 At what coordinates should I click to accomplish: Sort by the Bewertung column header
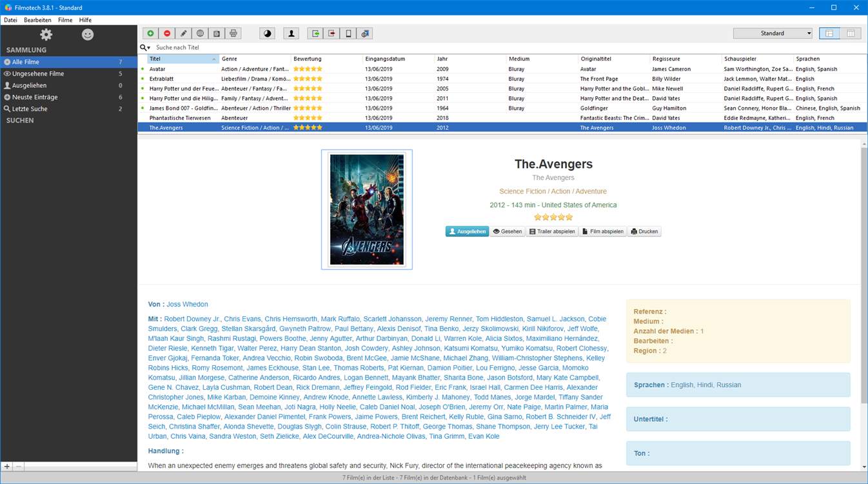pos(327,59)
